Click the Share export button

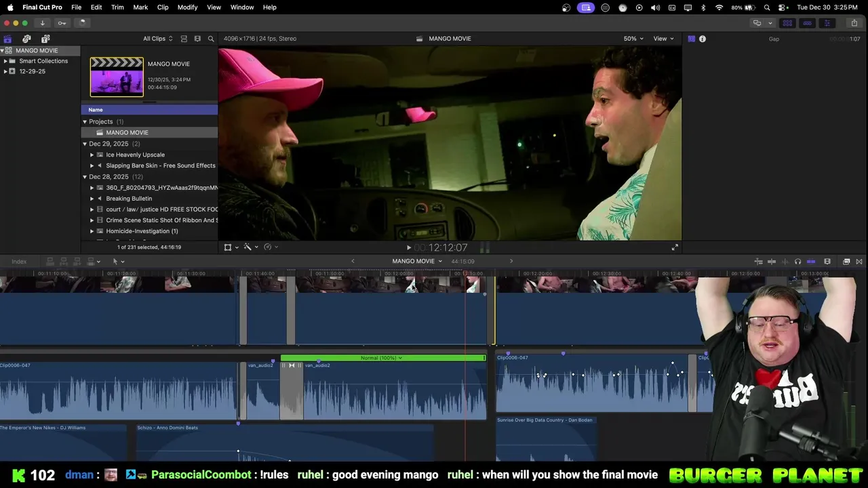(854, 23)
